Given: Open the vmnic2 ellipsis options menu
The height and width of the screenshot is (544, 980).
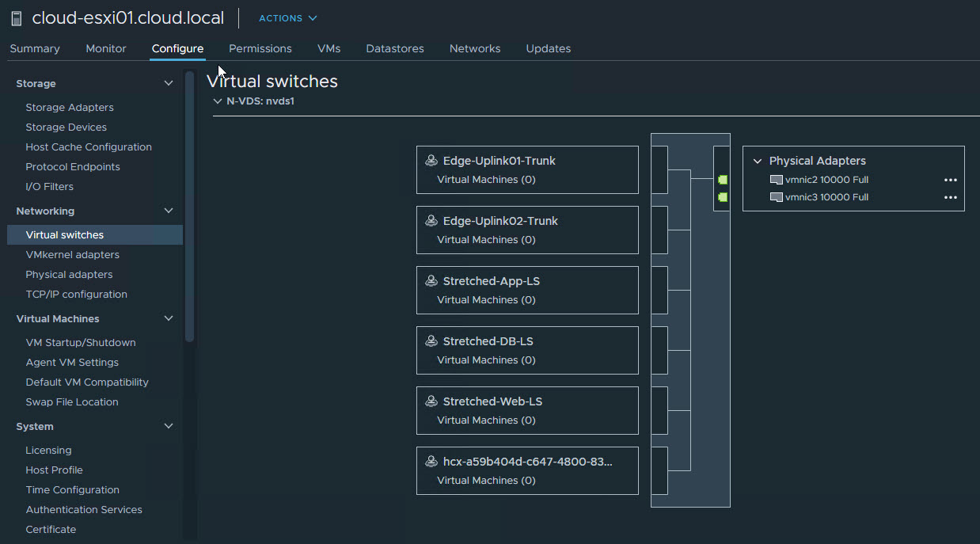Looking at the screenshot, I should click(x=950, y=180).
